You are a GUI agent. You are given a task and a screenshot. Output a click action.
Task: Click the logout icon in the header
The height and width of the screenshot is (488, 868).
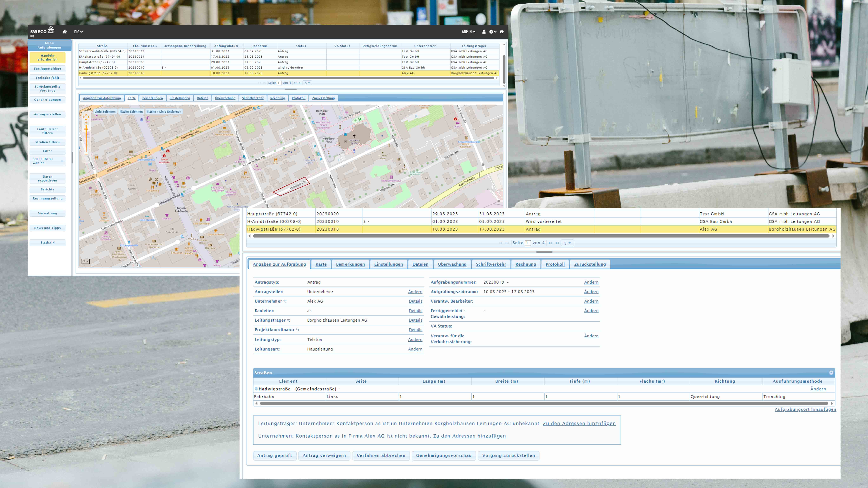(502, 32)
